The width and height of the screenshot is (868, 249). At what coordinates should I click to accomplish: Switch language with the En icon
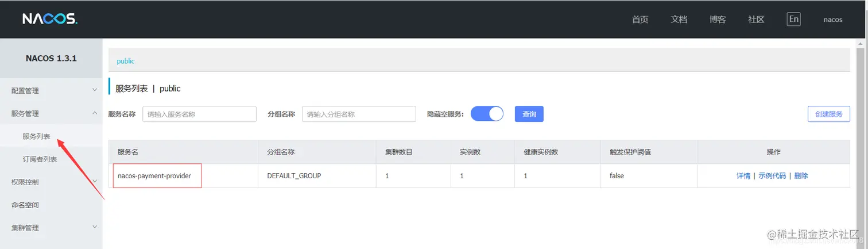793,19
